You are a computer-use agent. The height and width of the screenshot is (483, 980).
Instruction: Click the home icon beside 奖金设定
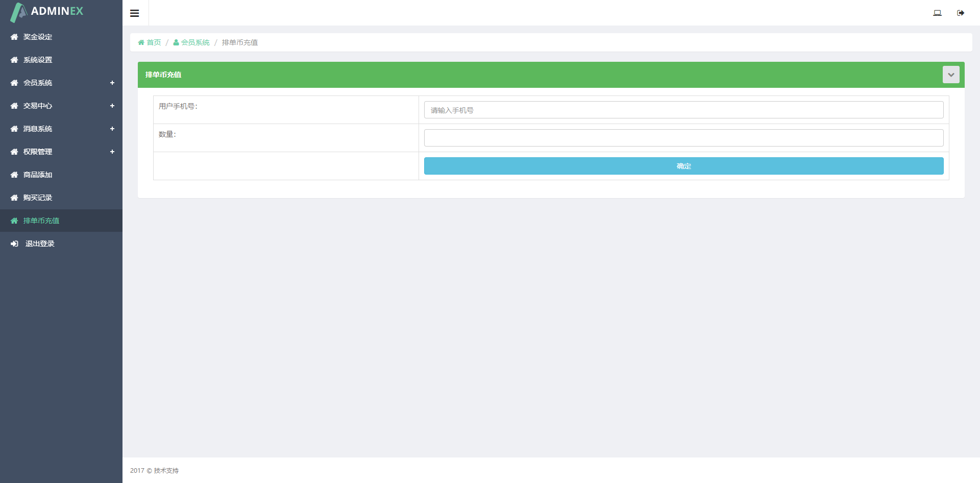tap(14, 37)
